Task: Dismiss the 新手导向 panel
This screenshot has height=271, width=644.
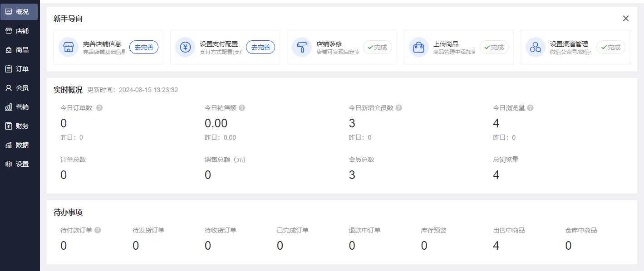Action: [626, 18]
